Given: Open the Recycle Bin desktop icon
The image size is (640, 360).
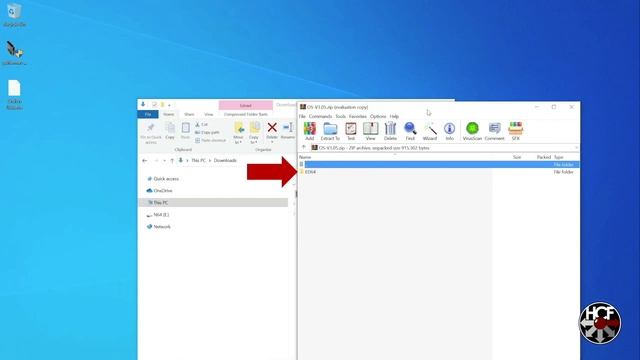Looking at the screenshot, I should (15, 15).
